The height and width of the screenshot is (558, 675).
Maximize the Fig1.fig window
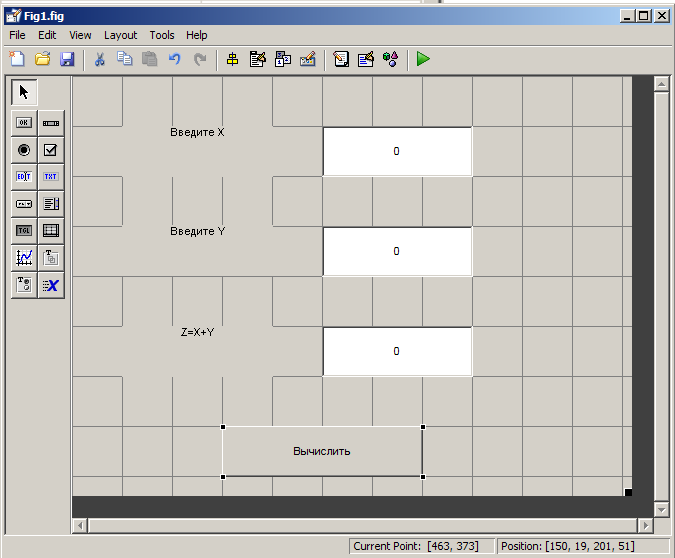point(644,16)
